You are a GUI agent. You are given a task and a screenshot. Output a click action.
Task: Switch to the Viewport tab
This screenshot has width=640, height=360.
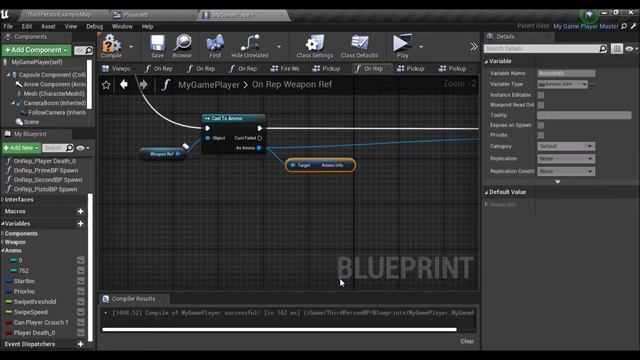pyautogui.click(x=117, y=69)
